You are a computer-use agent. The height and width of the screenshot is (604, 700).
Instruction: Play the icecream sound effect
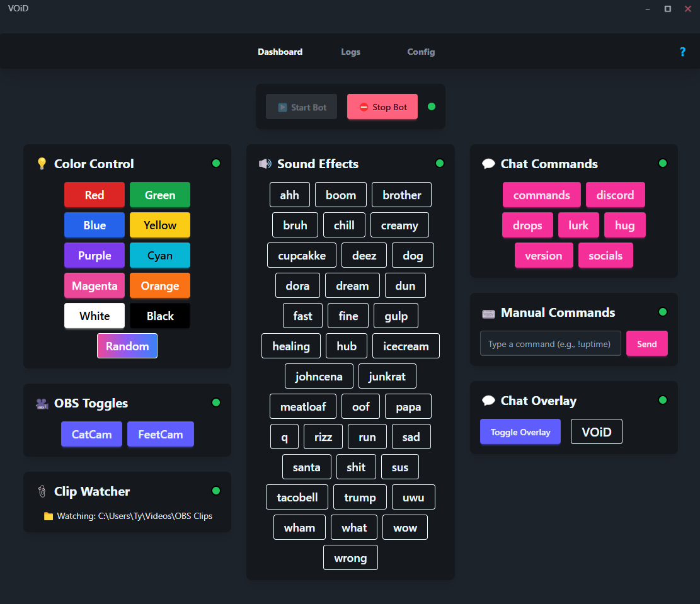tap(406, 346)
